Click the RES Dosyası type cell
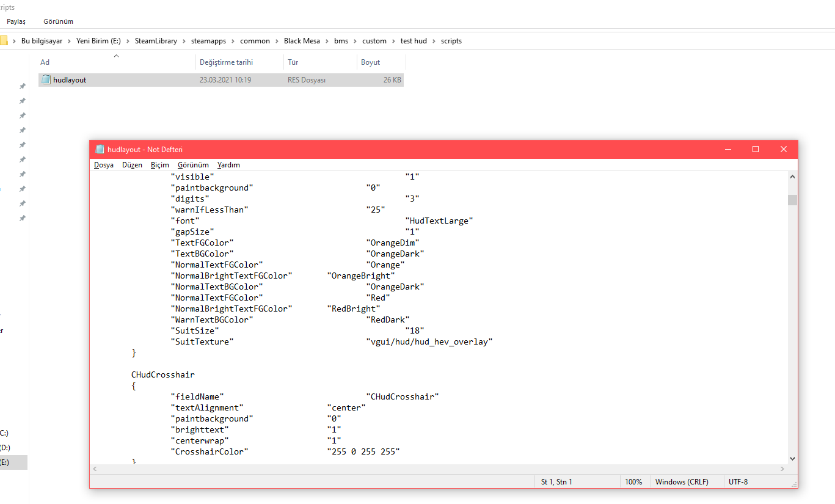Image resolution: width=835 pixels, height=504 pixels. [x=307, y=80]
